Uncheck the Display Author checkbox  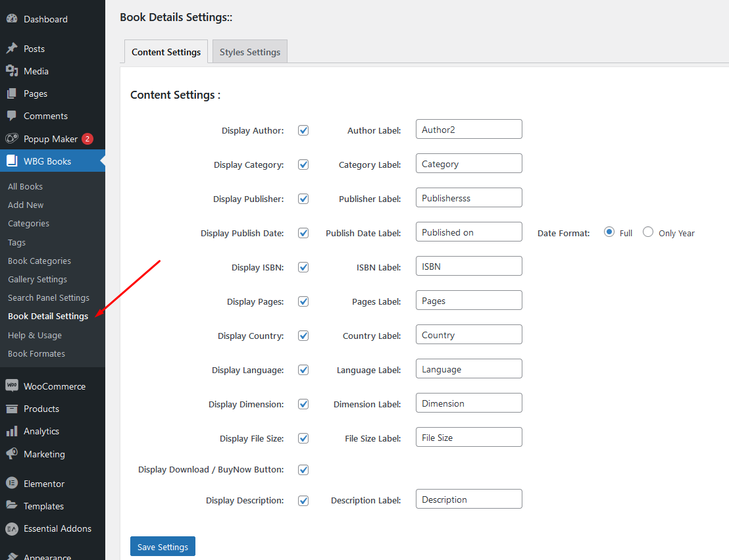303,130
